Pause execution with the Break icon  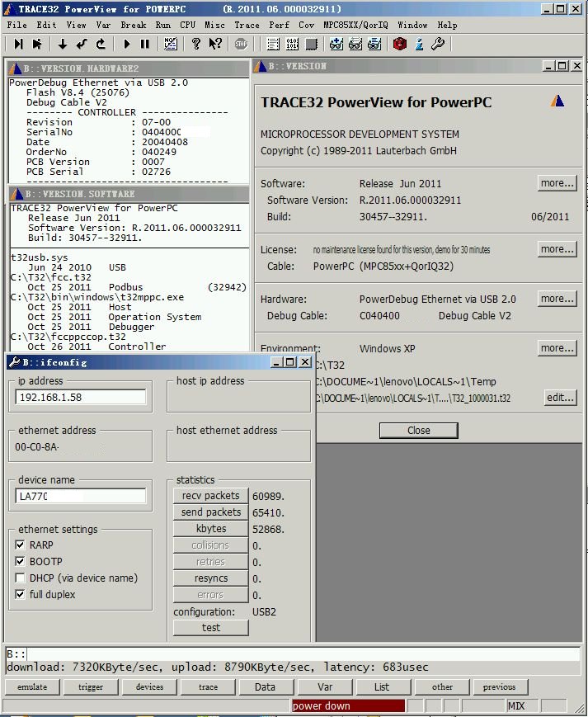145,44
